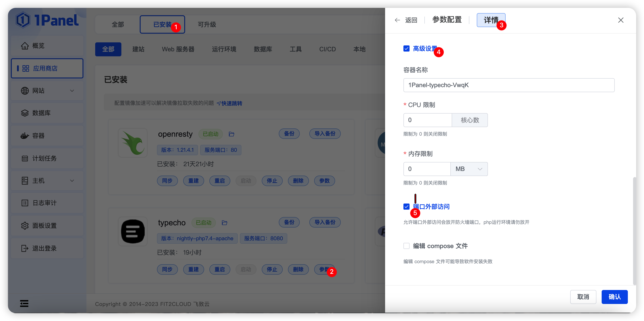Open openresty folder icon
The image size is (644, 321).
click(x=231, y=134)
